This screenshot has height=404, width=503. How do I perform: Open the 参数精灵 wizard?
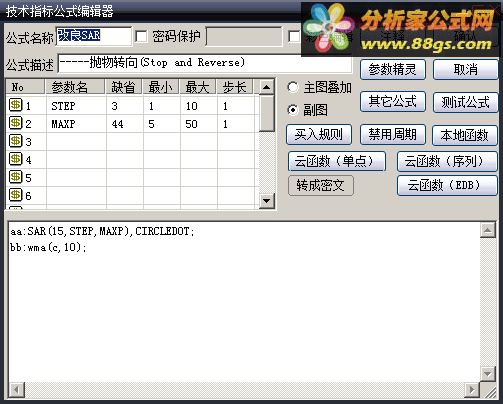coord(392,70)
